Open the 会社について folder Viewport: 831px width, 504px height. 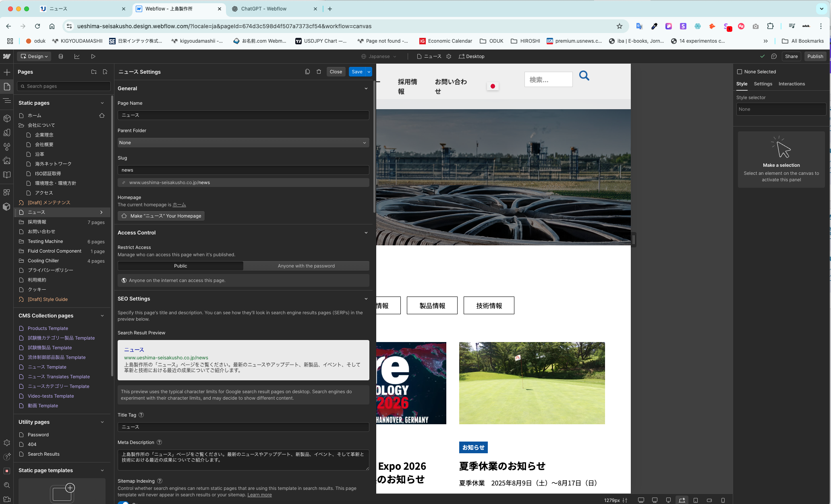(x=41, y=125)
